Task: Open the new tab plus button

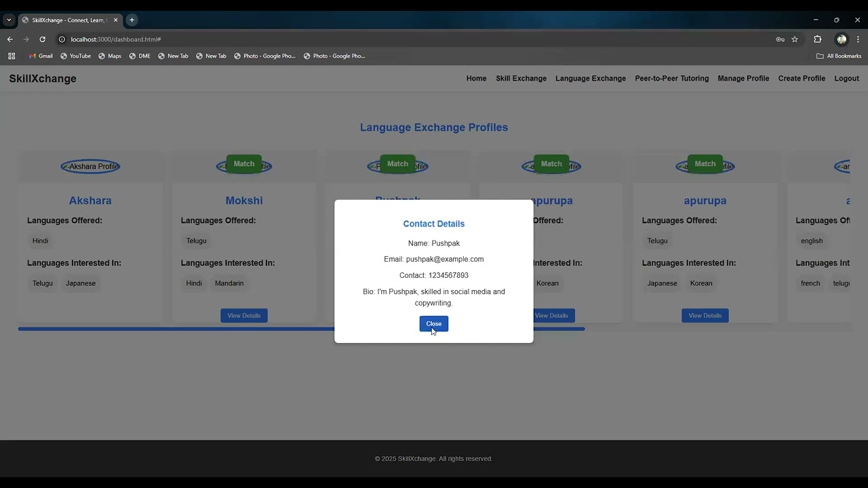Action: coord(132,20)
